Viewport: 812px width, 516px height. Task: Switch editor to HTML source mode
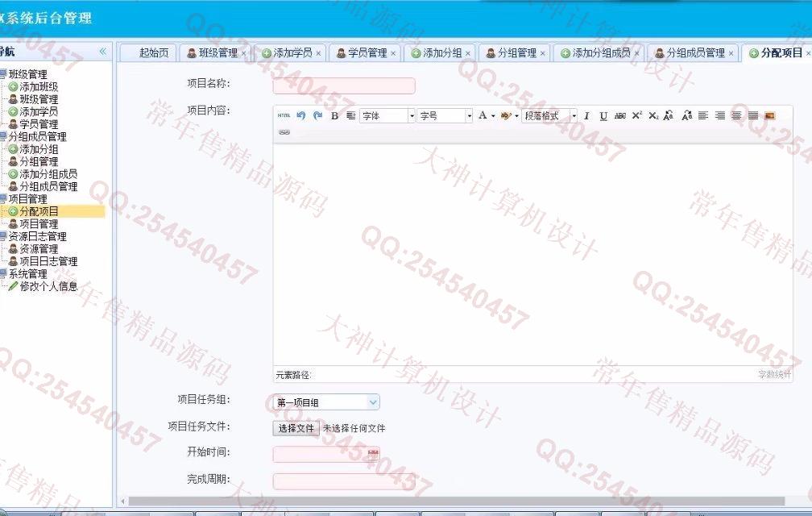tap(284, 115)
